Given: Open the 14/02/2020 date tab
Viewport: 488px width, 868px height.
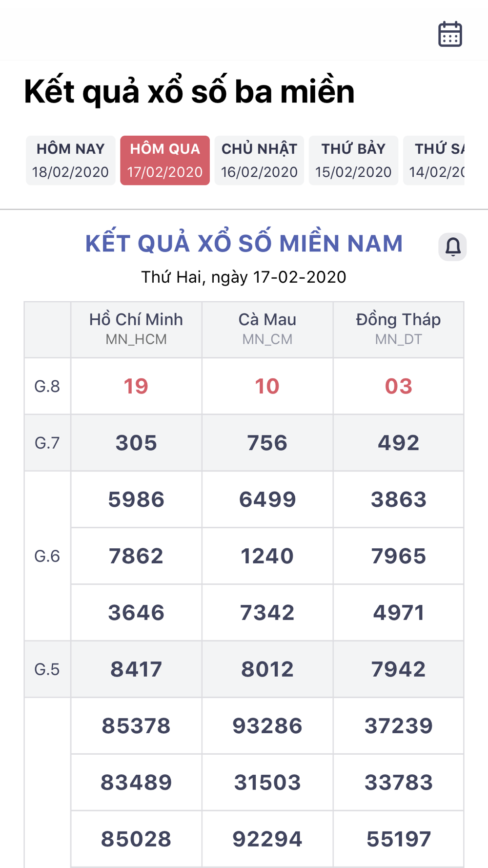Looking at the screenshot, I should click(x=434, y=160).
